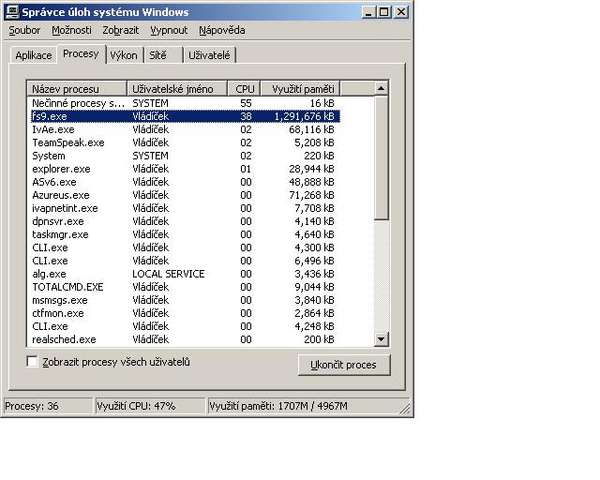Switch to the Uživatelé tab

pos(209,56)
